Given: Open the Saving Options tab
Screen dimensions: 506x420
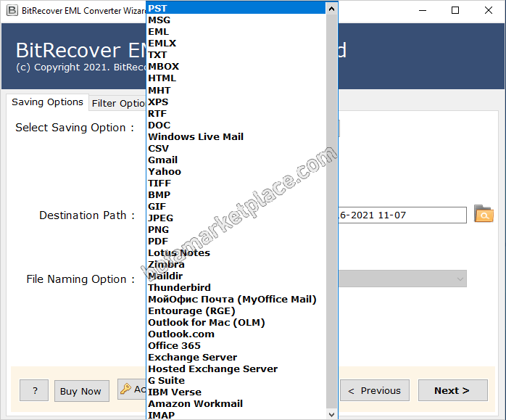Looking at the screenshot, I should coord(47,102).
